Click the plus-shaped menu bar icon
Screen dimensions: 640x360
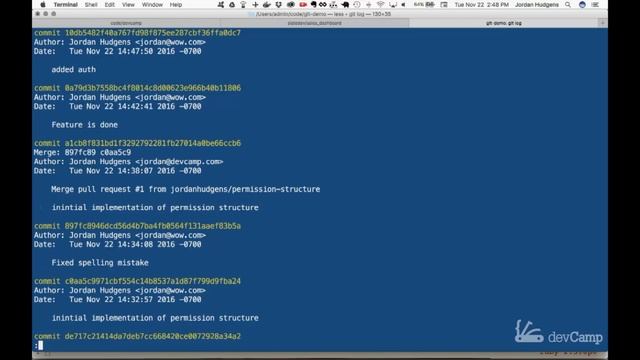[x=255, y=4]
